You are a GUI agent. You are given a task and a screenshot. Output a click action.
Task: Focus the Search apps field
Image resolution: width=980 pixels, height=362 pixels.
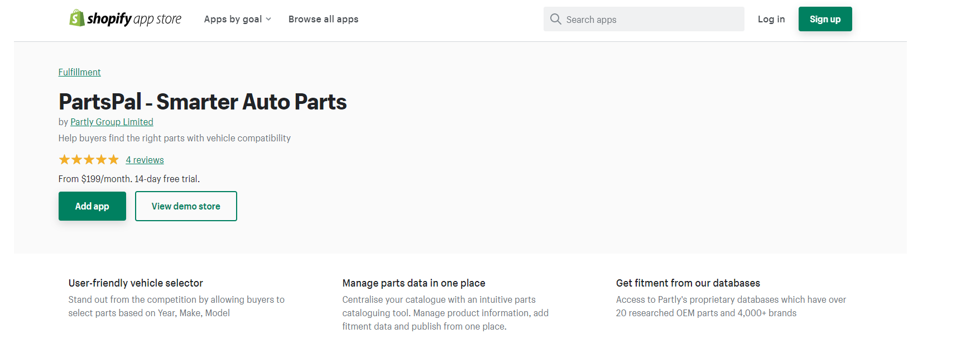coord(643,19)
